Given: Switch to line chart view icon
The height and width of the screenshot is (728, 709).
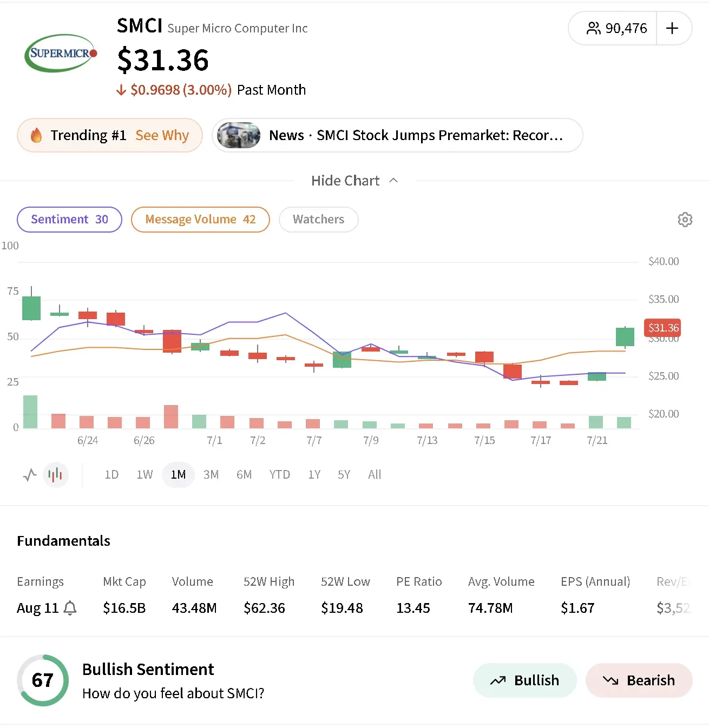Looking at the screenshot, I should coord(30,475).
